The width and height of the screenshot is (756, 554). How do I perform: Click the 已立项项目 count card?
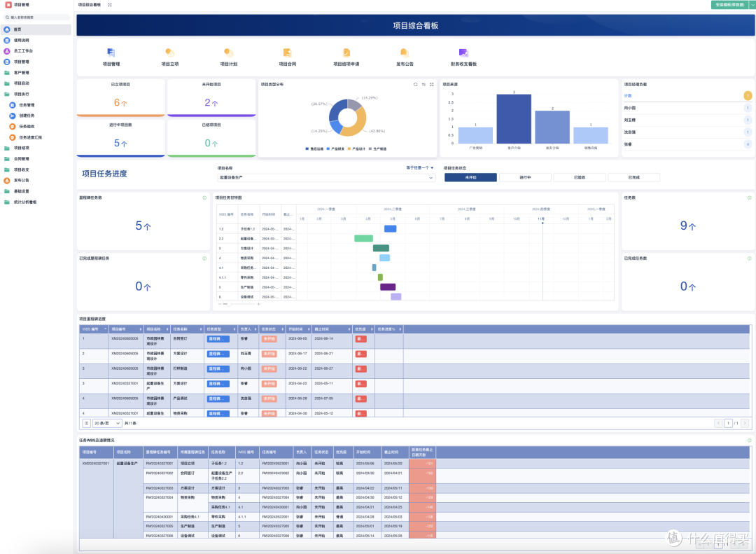click(x=120, y=98)
